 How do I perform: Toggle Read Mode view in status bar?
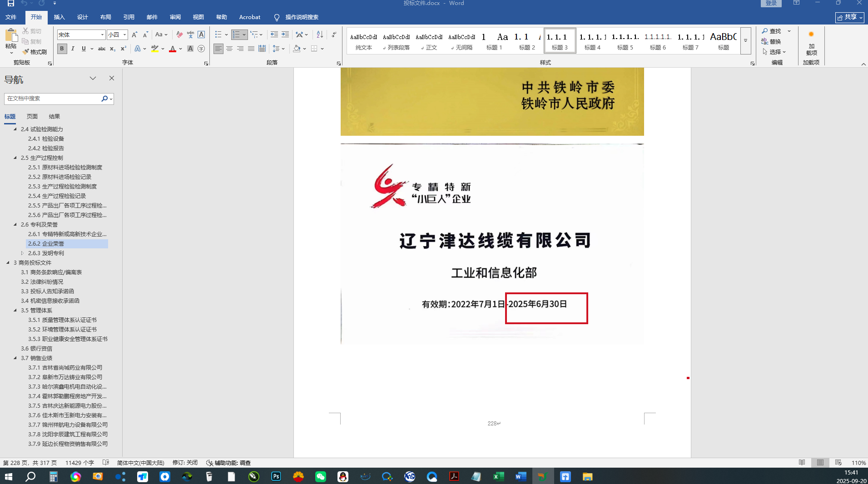[802, 463]
